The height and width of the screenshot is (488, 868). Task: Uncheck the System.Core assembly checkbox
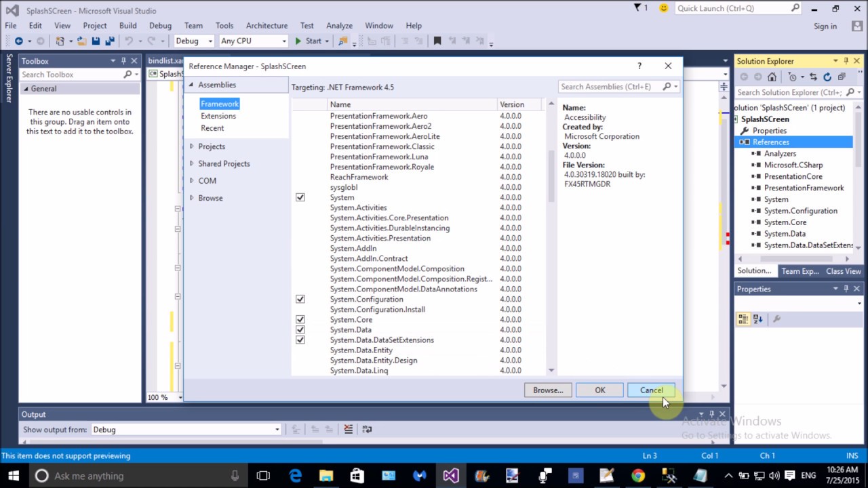click(x=300, y=319)
